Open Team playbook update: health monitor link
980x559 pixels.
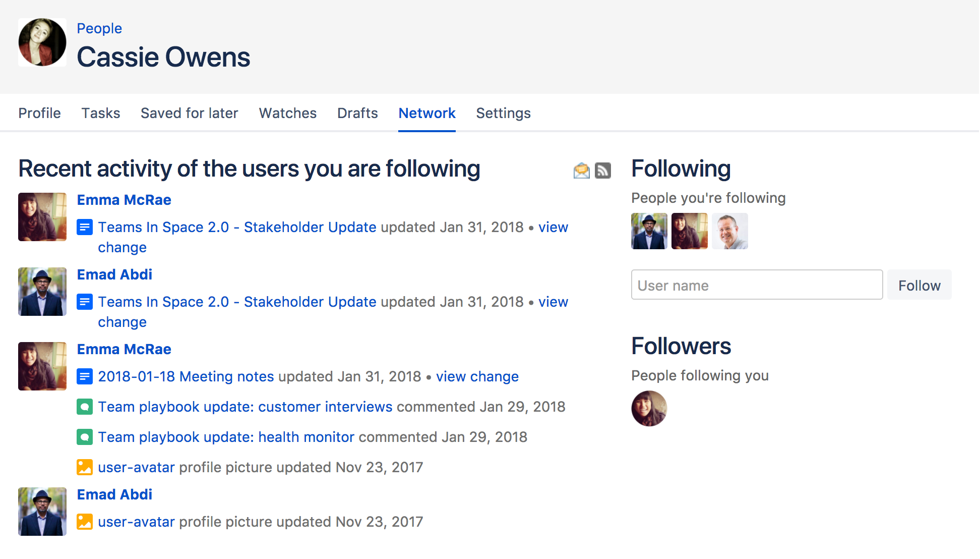pos(226,437)
